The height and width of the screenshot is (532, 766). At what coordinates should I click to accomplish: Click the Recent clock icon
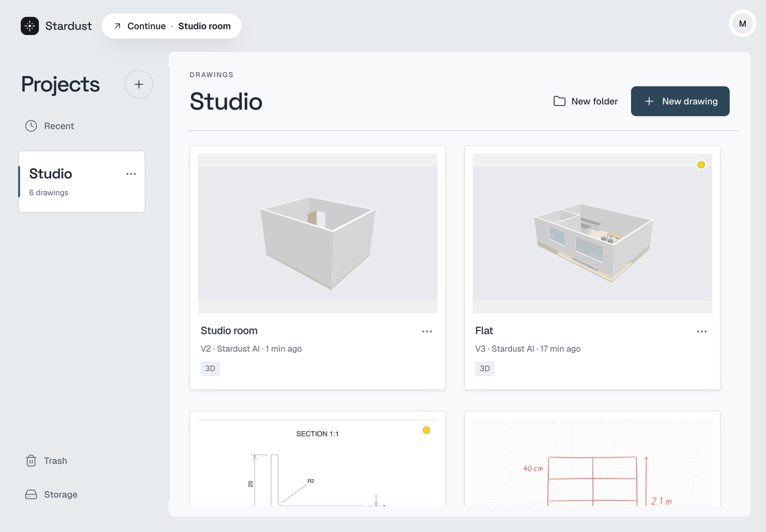[x=31, y=126]
